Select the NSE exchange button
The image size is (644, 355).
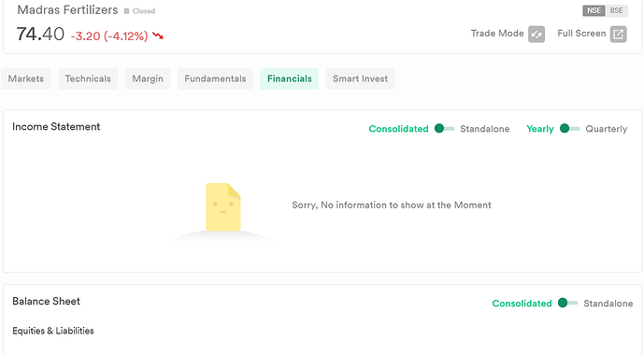coord(594,10)
